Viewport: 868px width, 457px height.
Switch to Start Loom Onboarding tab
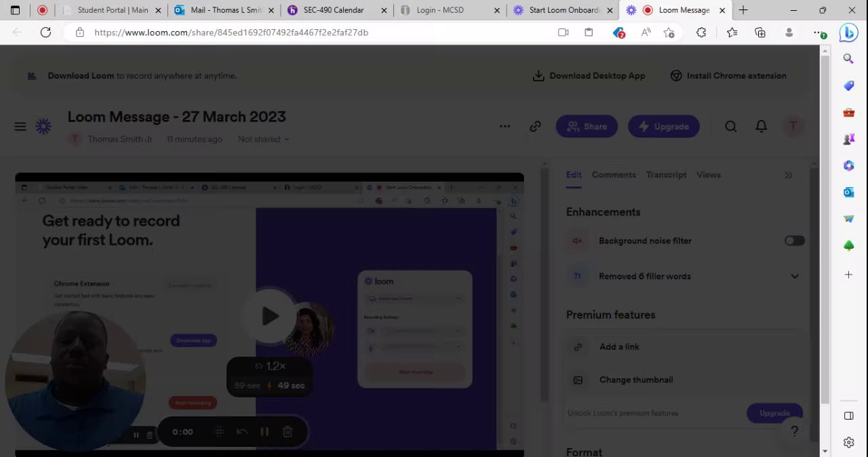point(562,10)
